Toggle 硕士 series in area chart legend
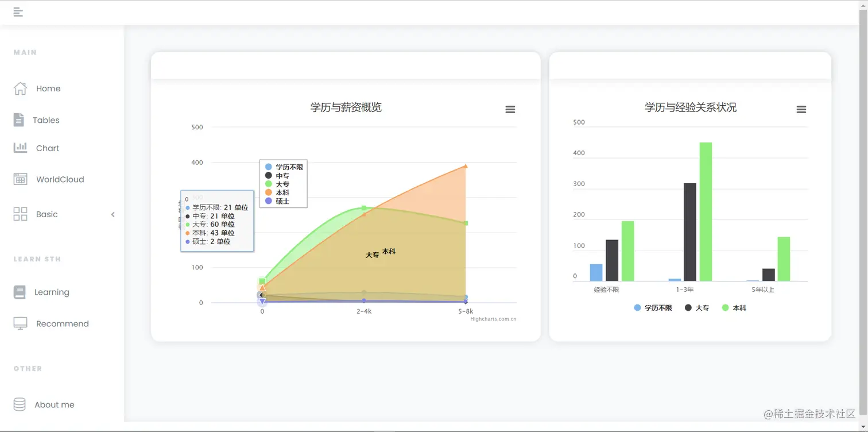Image resolution: width=868 pixels, height=432 pixels. (277, 201)
